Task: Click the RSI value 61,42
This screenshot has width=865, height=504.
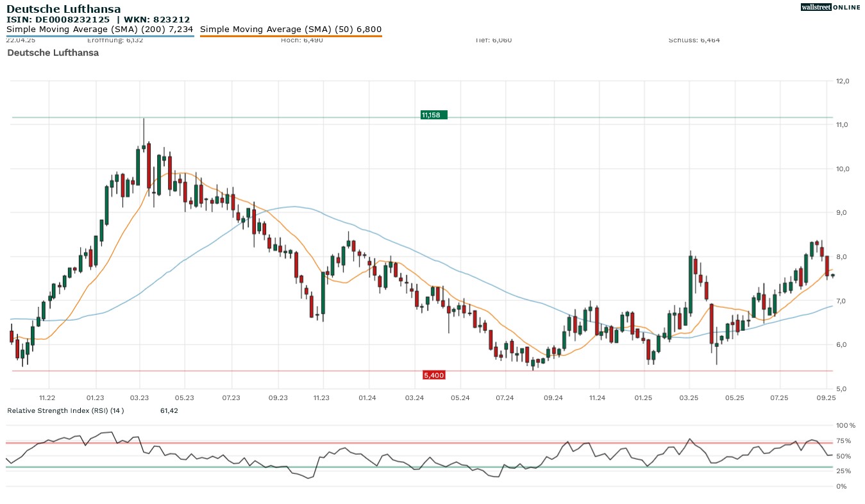Action: click(169, 410)
